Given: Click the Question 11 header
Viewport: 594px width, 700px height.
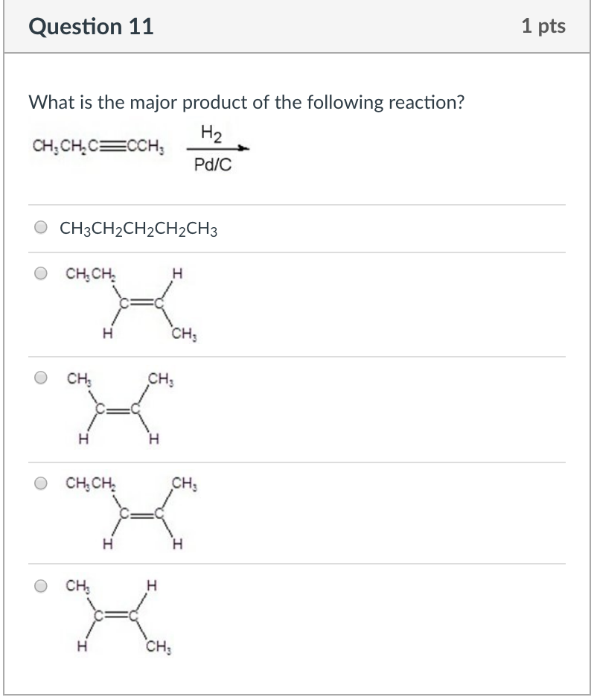Looking at the screenshot, I should 91,26.
